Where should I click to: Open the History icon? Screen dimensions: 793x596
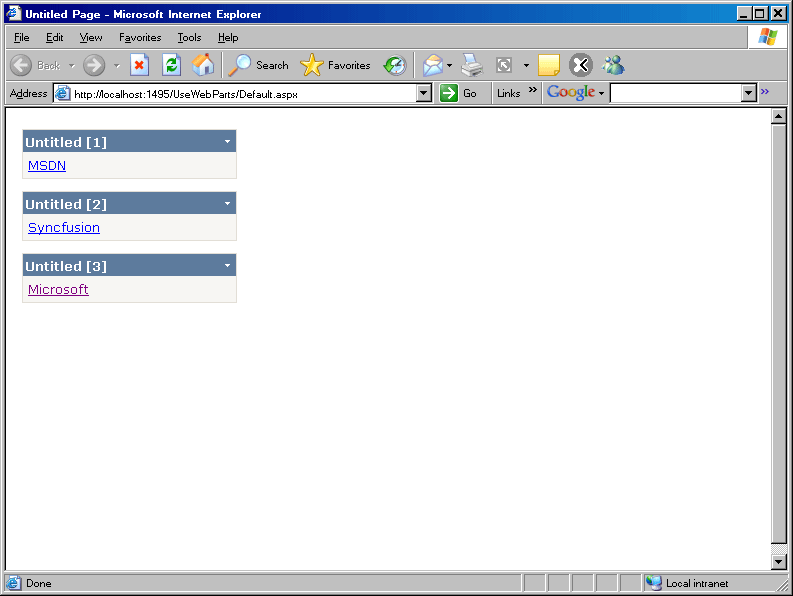[395, 65]
